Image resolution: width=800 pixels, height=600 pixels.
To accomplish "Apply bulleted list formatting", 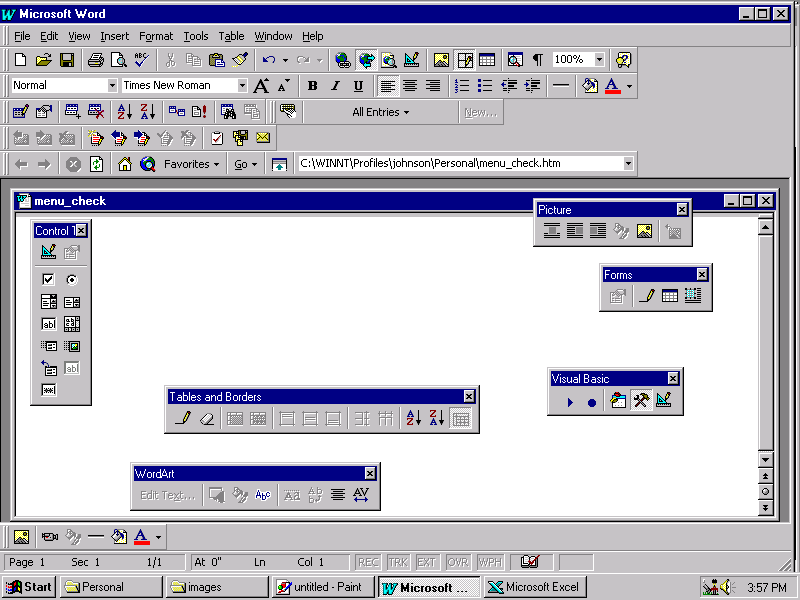I will point(485,86).
